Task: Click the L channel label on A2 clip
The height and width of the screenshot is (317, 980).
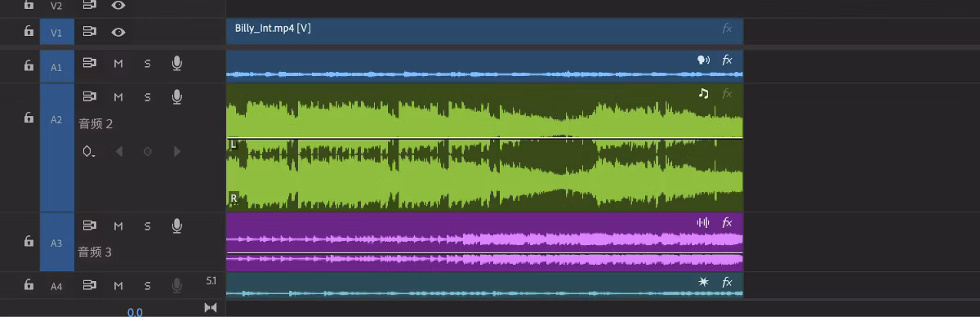Action: (234, 145)
